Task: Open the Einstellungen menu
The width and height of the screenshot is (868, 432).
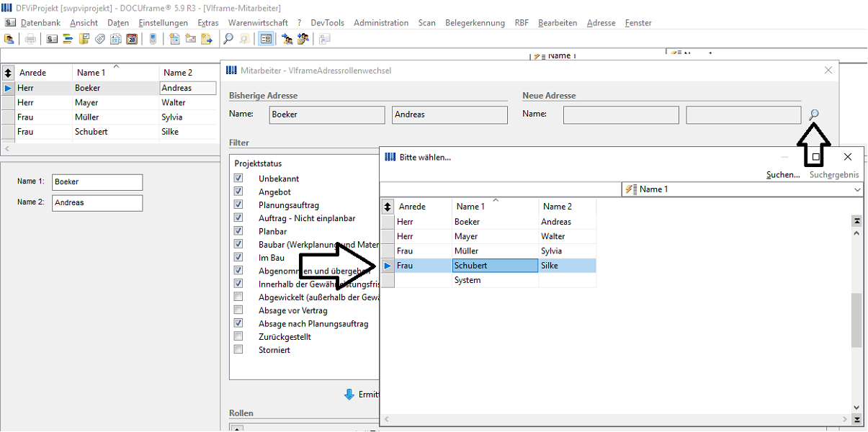Action: click(x=163, y=23)
